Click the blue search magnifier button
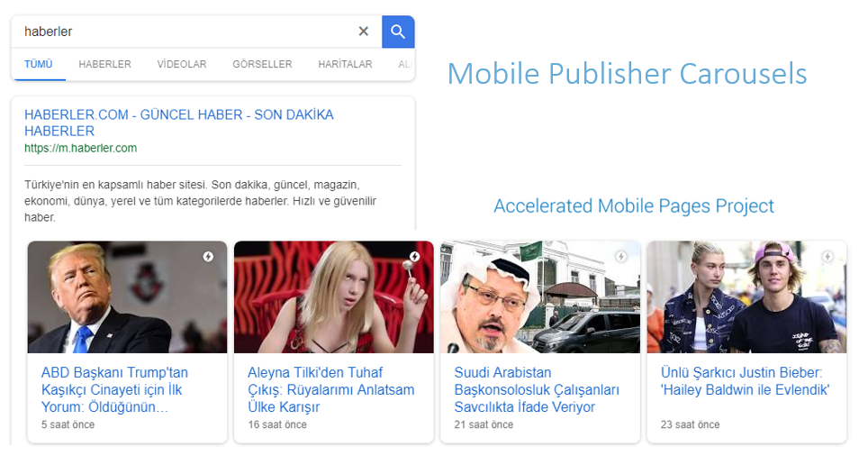 point(398,32)
